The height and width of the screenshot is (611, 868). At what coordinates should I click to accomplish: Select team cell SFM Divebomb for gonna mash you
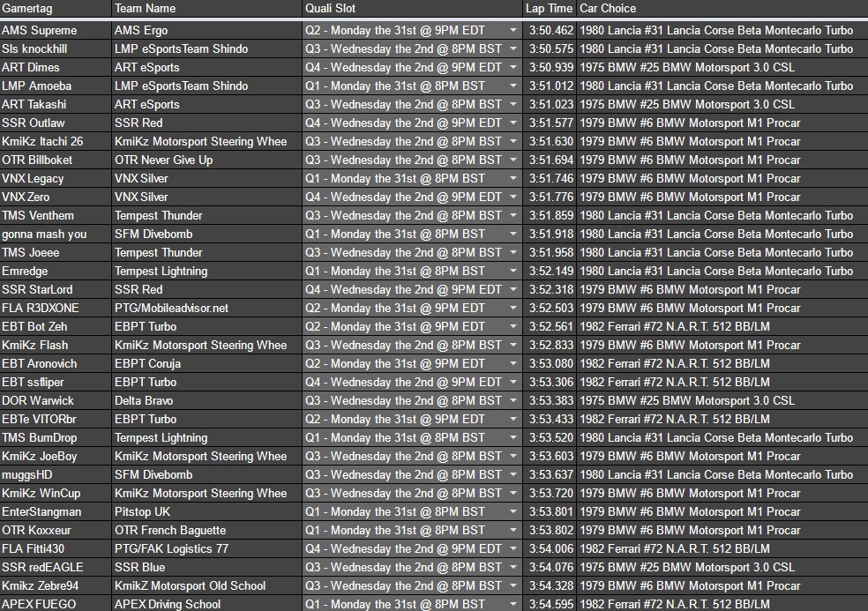point(206,235)
